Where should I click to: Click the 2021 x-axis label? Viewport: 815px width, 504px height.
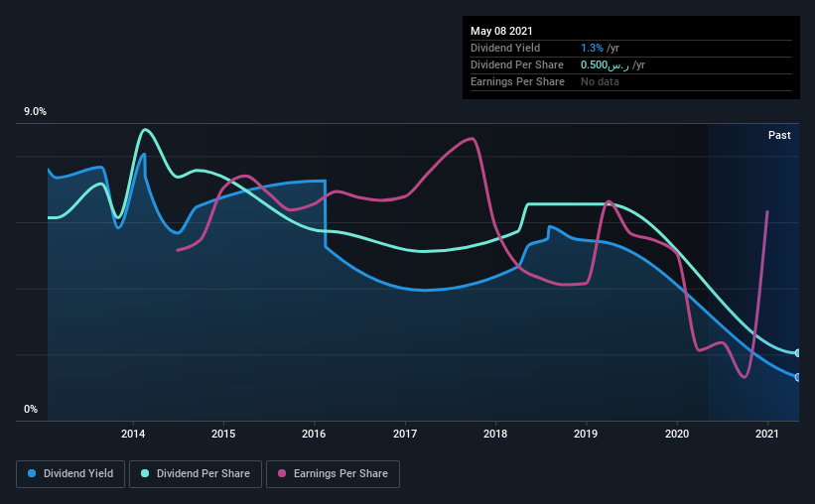(767, 434)
